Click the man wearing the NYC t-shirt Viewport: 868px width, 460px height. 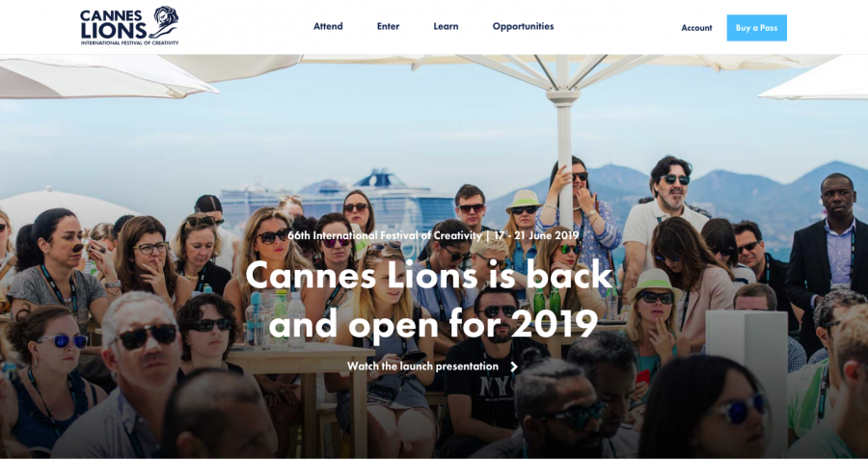(x=497, y=371)
